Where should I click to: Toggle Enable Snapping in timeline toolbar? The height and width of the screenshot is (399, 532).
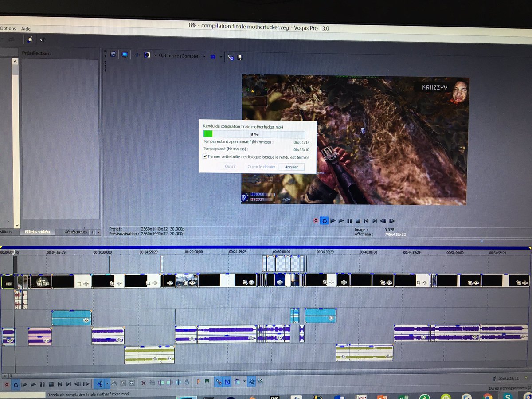tap(218, 383)
